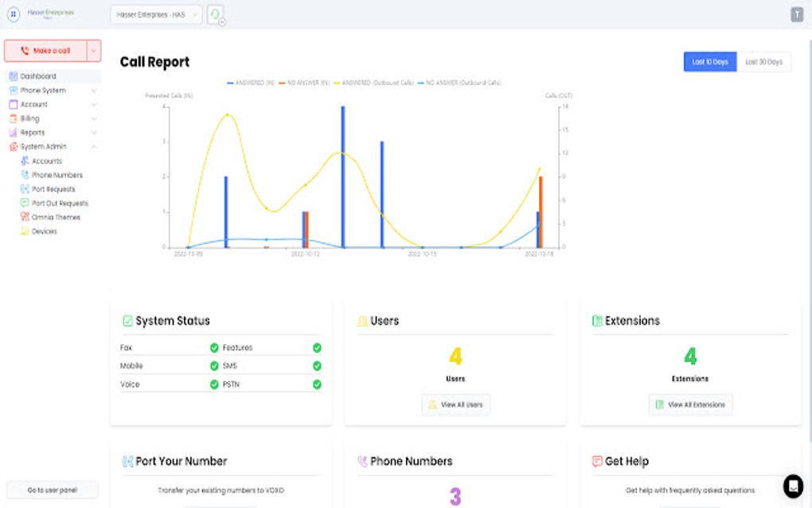Click the Port Out Requests sidebar icon

pyautogui.click(x=25, y=203)
